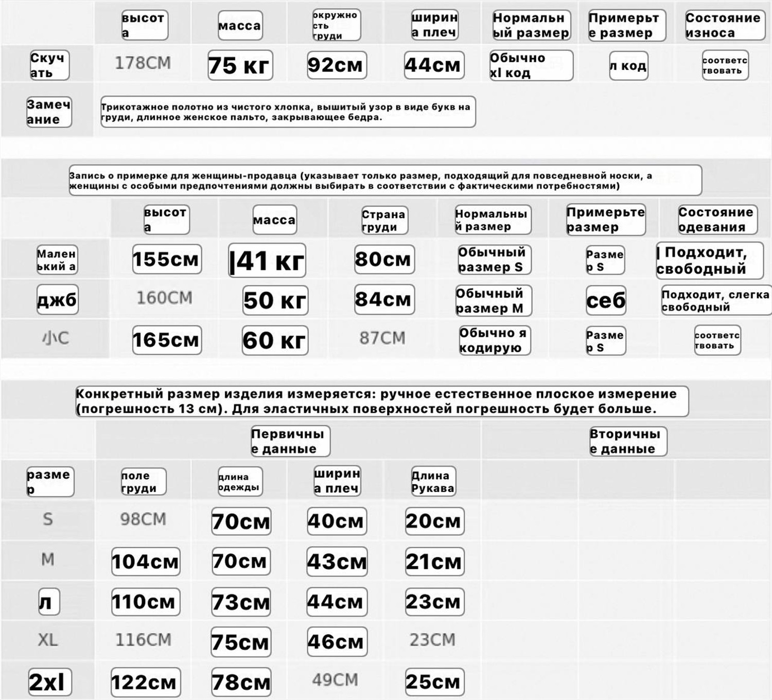
Task: Select the 'размер' column header
Action: tap(50, 481)
